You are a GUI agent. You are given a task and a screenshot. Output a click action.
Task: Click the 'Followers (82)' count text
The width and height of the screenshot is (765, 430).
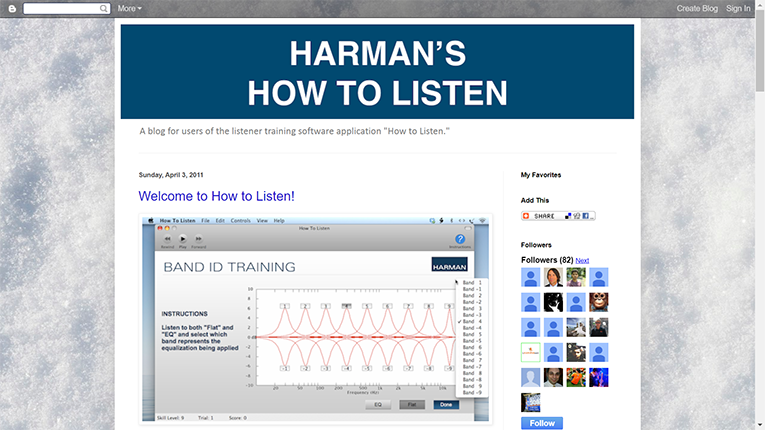coord(547,260)
